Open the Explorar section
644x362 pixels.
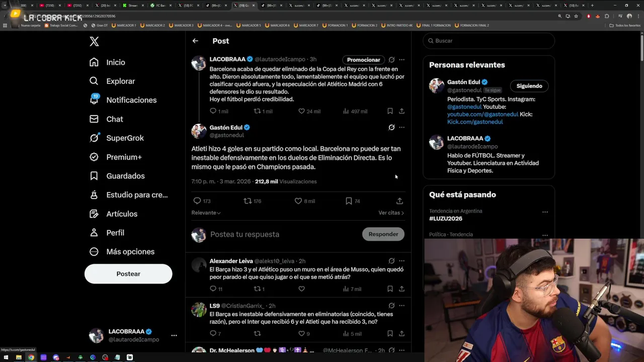coord(112,81)
